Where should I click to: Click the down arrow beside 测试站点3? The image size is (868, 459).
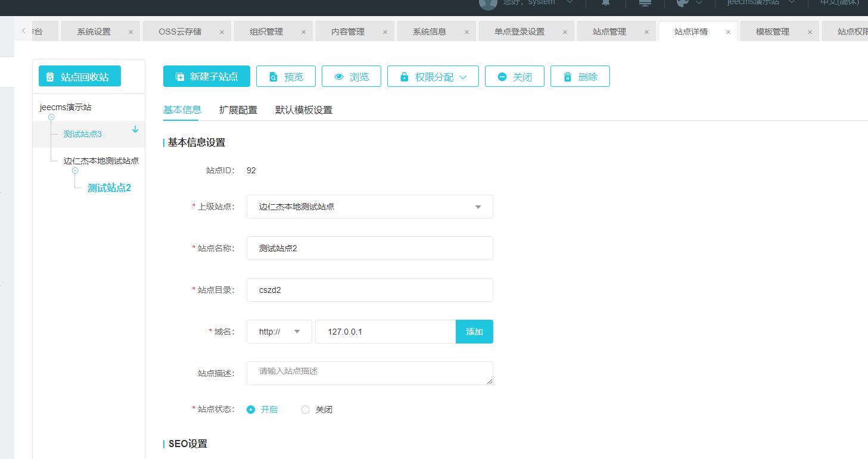pos(135,130)
